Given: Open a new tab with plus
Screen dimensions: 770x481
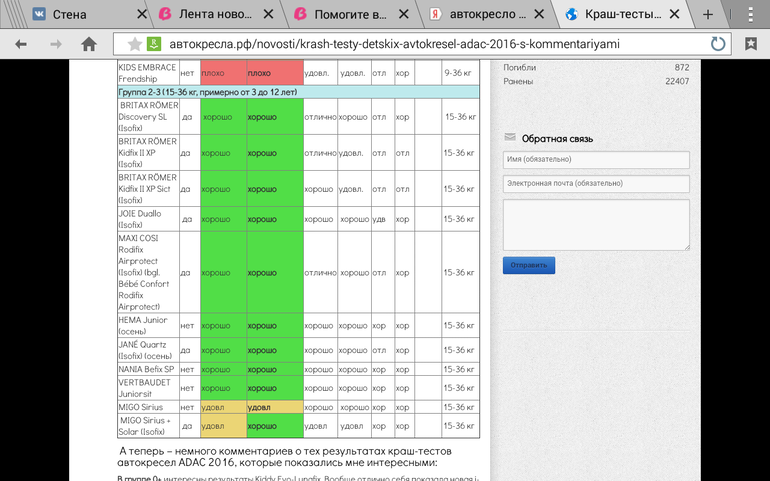Looking at the screenshot, I should pos(708,15).
